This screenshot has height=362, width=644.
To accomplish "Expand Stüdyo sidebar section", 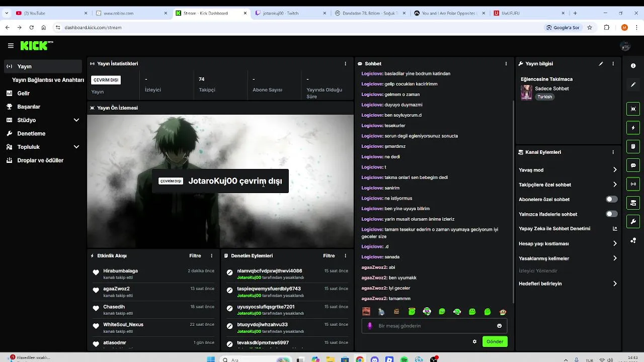I will (76, 120).
